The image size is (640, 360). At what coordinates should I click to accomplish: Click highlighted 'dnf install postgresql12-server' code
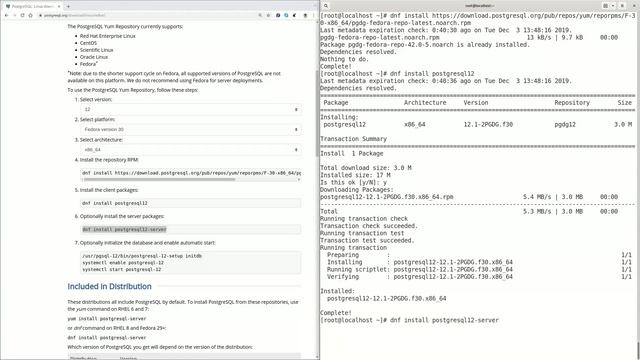124,229
